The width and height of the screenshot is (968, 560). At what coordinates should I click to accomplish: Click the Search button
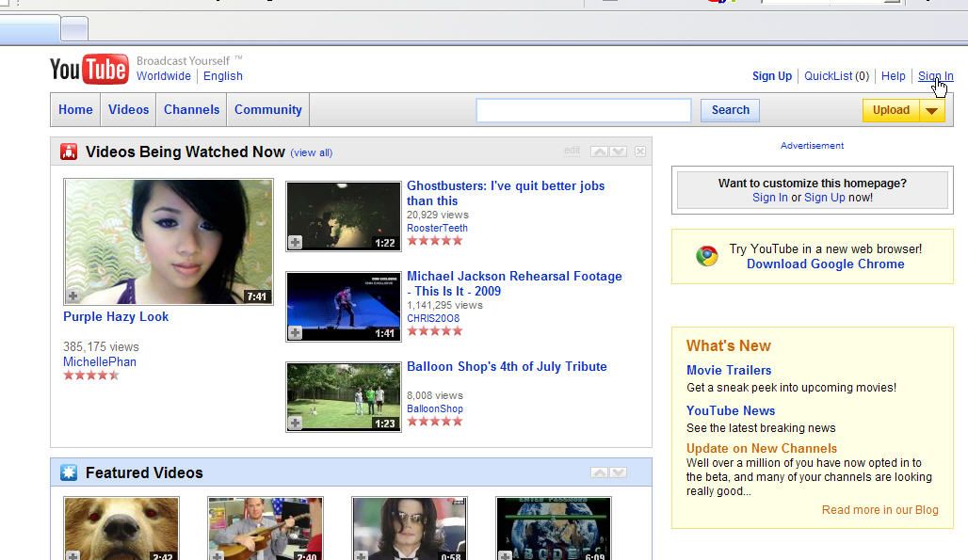(x=731, y=110)
